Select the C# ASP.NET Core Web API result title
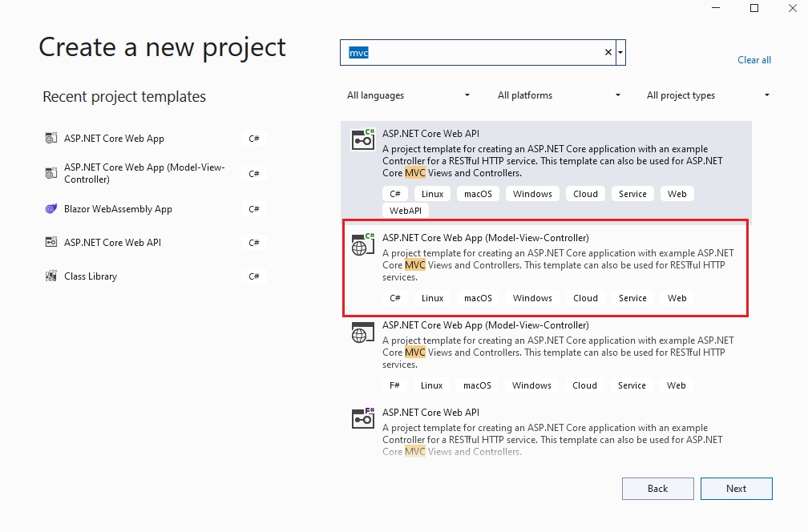This screenshot has width=808, height=532. point(430,133)
